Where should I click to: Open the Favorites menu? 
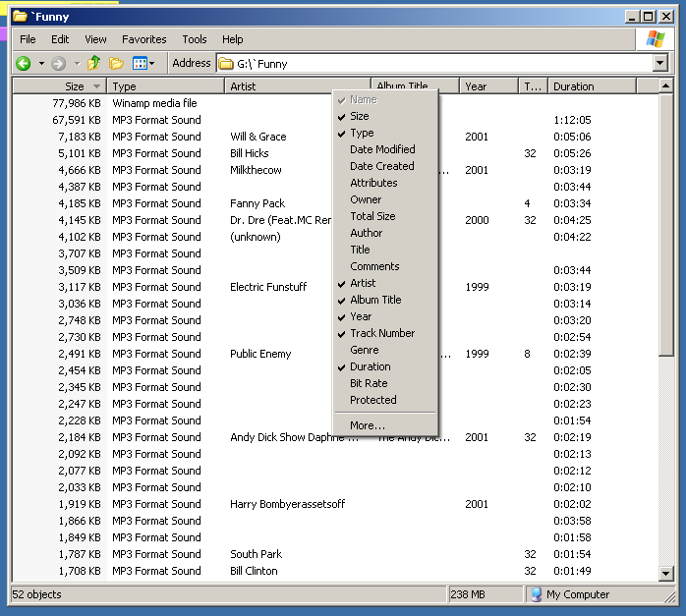tap(144, 39)
